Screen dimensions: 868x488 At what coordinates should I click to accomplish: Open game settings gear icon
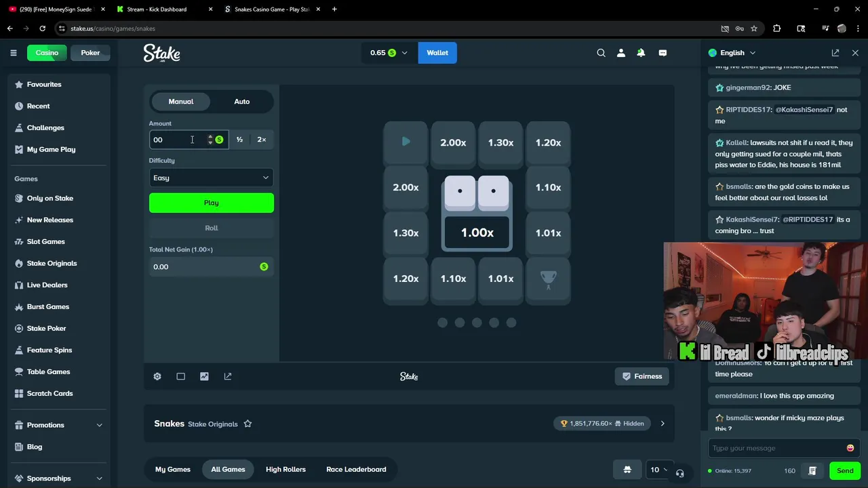(x=157, y=376)
